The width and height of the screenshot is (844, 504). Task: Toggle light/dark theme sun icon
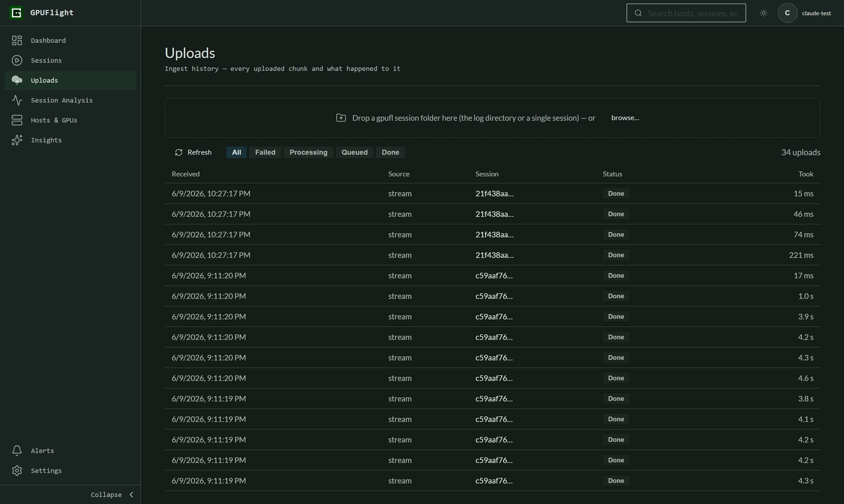[x=763, y=13]
